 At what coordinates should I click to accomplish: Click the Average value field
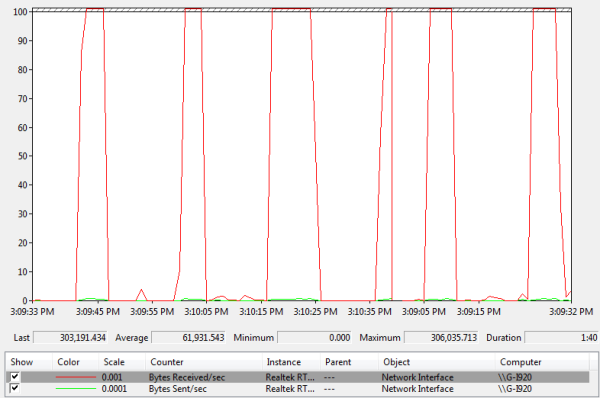click(x=189, y=338)
